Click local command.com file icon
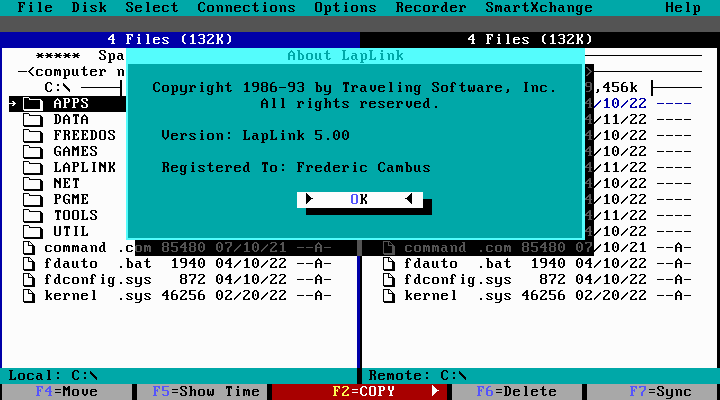 [29, 248]
